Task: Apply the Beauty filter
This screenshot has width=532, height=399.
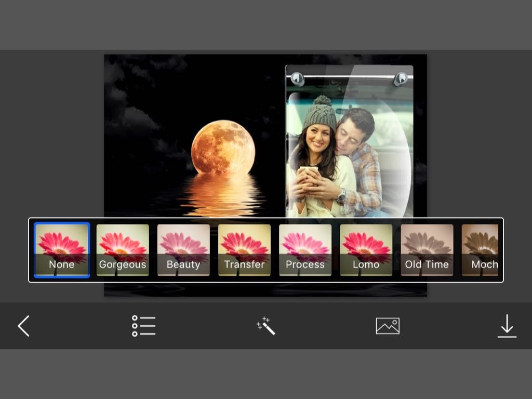Action: pyautogui.click(x=183, y=250)
